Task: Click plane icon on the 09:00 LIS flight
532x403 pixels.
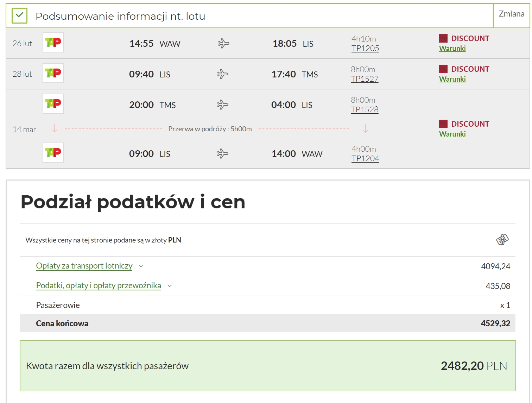Action: [223, 154]
